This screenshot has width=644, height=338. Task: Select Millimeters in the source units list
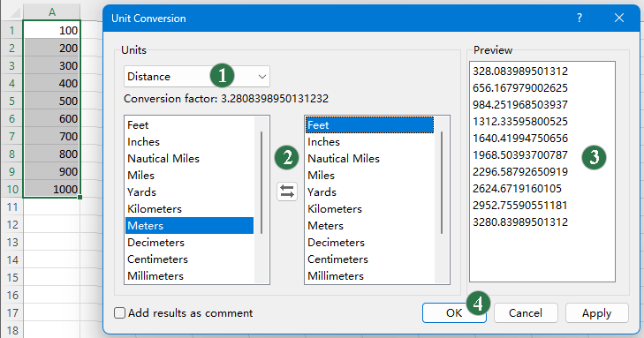[189, 276]
